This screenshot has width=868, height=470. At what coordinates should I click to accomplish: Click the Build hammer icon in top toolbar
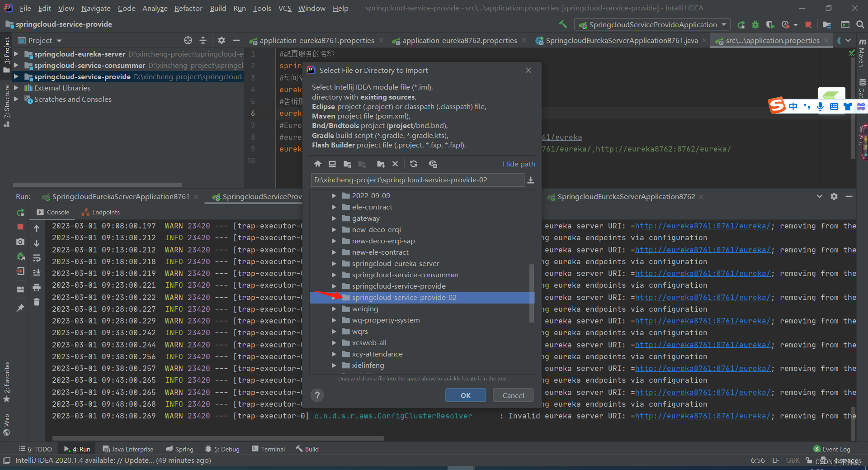[x=563, y=24]
